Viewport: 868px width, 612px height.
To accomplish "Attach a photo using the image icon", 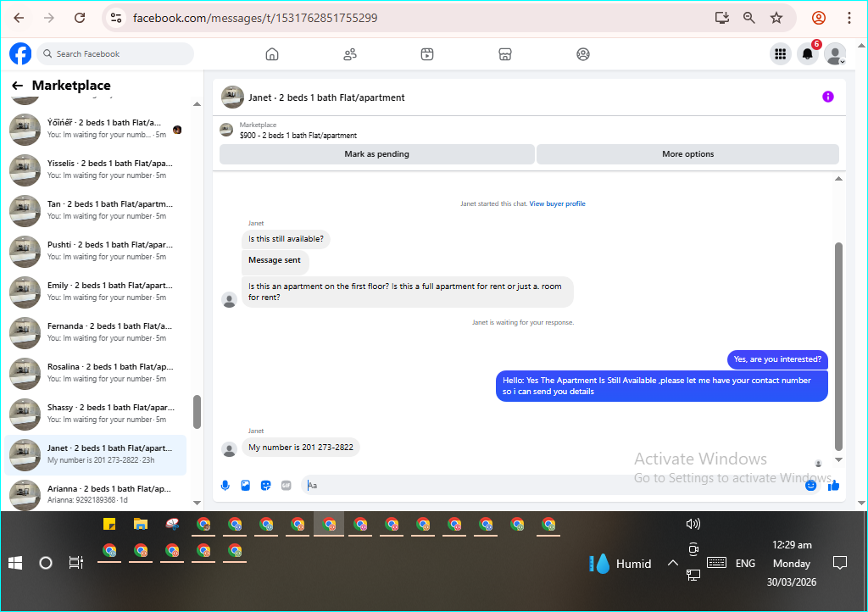I will tap(245, 486).
